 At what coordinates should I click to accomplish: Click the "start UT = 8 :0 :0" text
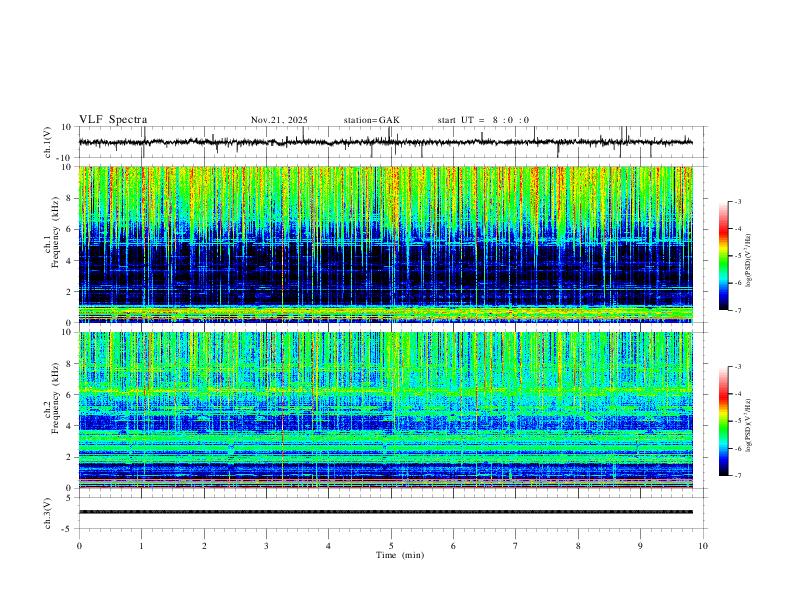click(x=483, y=120)
